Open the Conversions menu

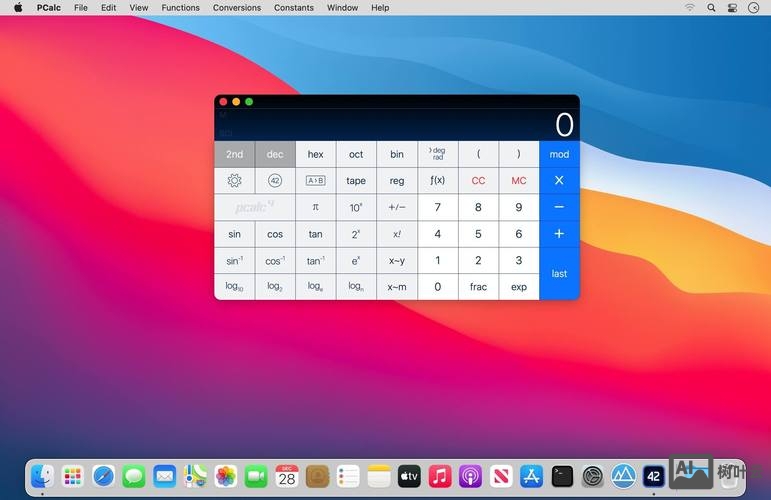tap(237, 7)
